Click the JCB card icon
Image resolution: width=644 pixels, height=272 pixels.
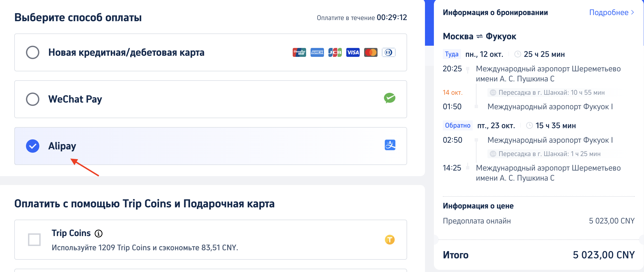pyautogui.click(x=335, y=52)
